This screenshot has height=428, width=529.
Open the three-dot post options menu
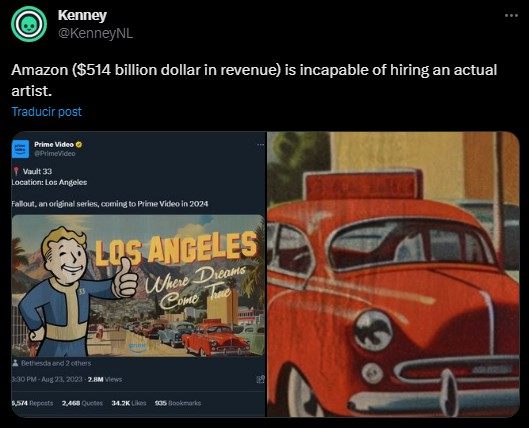click(x=511, y=16)
